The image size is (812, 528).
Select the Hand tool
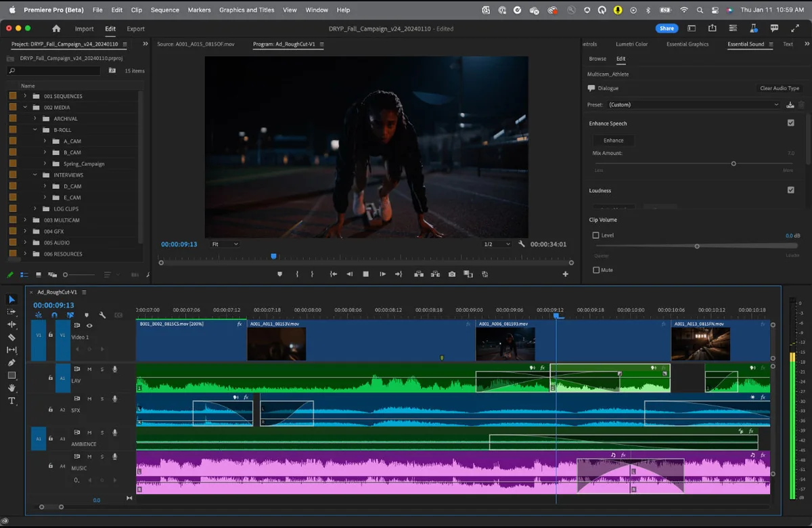(12, 388)
